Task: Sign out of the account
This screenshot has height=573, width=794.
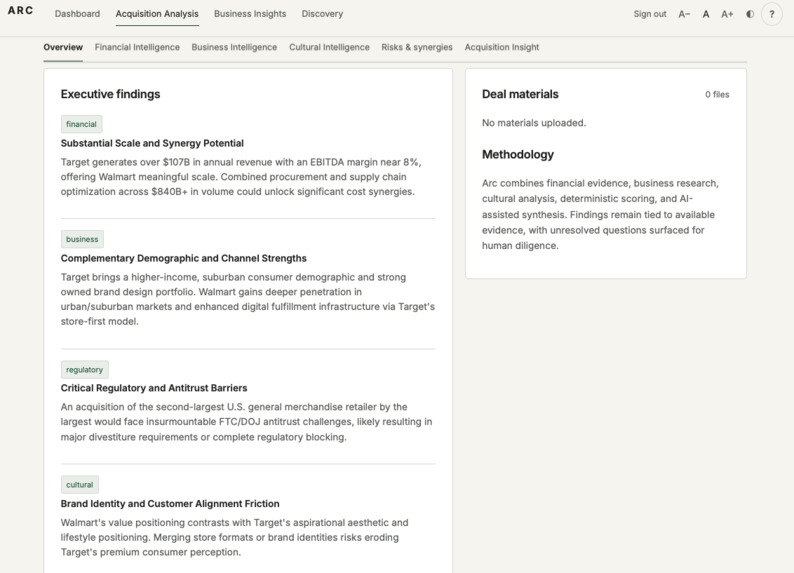Action: [x=650, y=14]
